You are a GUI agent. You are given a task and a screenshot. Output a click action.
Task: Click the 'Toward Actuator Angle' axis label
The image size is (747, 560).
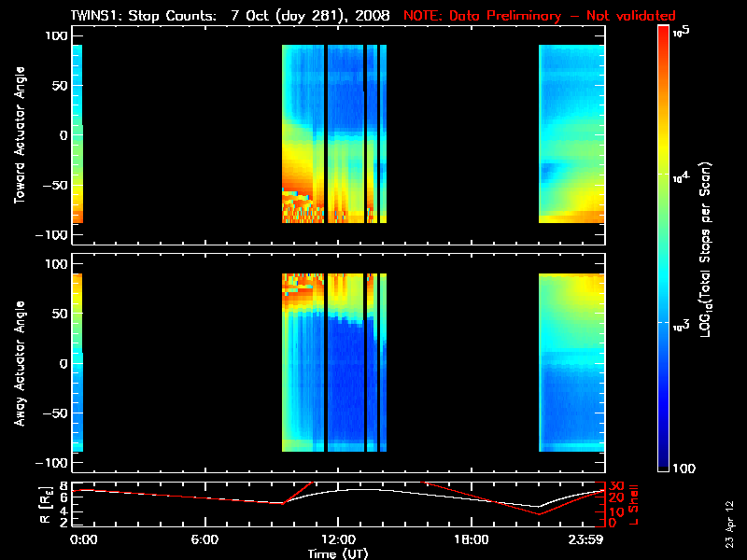click(20, 135)
